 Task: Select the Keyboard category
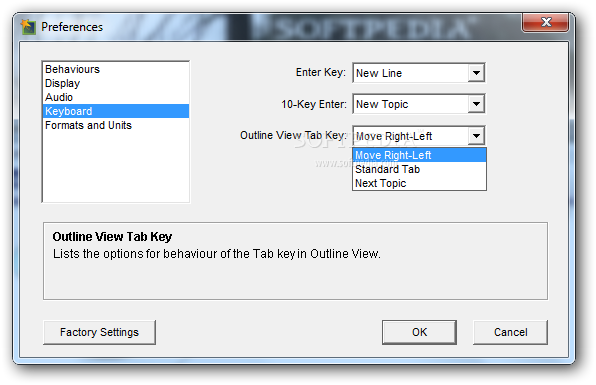point(116,111)
